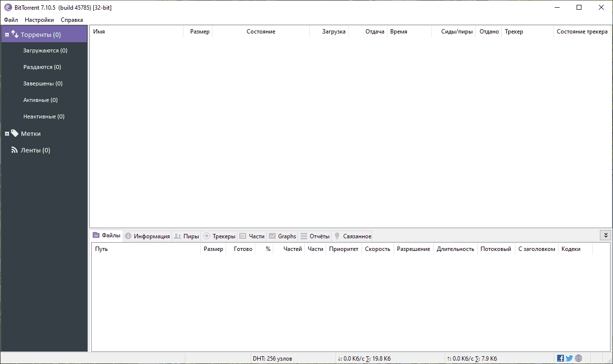Sort by Время column header
Viewport: 613px width, 364px height.
click(x=409, y=32)
